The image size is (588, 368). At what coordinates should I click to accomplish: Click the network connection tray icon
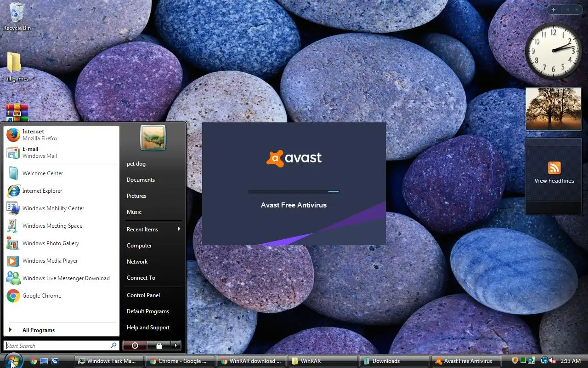pyautogui.click(x=544, y=361)
